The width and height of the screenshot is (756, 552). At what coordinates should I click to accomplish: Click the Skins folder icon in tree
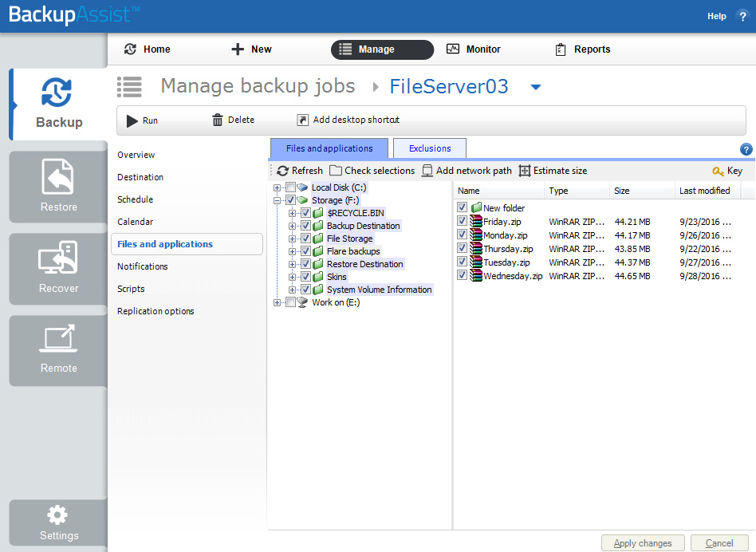click(x=317, y=277)
